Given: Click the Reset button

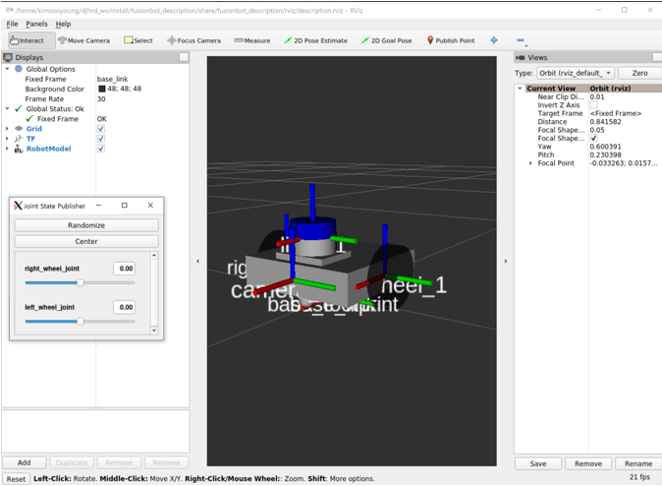Looking at the screenshot, I should tap(16, 479).
